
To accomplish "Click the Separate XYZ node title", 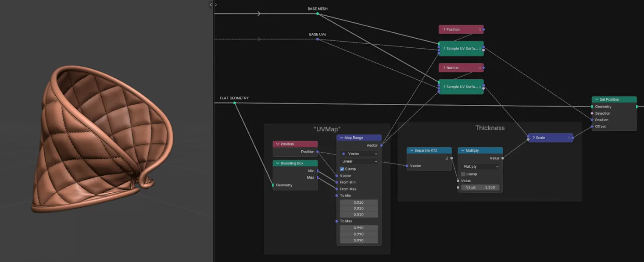I will (x=426, y=150).
